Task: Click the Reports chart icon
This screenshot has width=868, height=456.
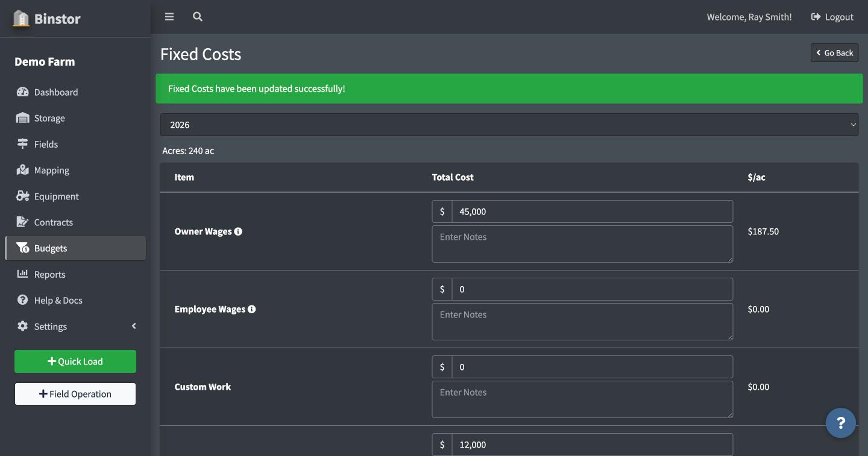Action: click(23, 273)
